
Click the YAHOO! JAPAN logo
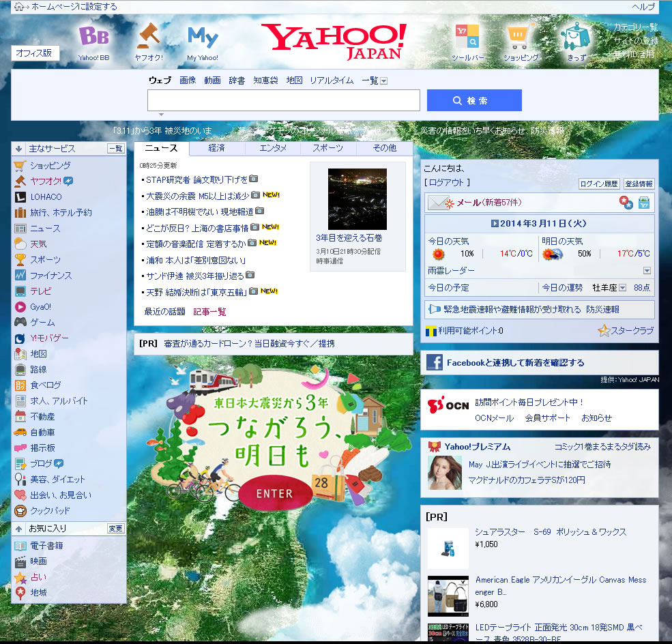(334, 42)
